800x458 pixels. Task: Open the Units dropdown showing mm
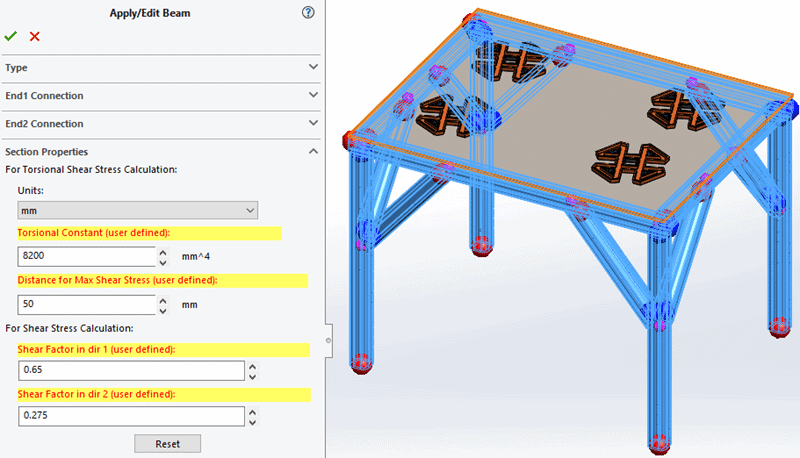tap(138, 210)
